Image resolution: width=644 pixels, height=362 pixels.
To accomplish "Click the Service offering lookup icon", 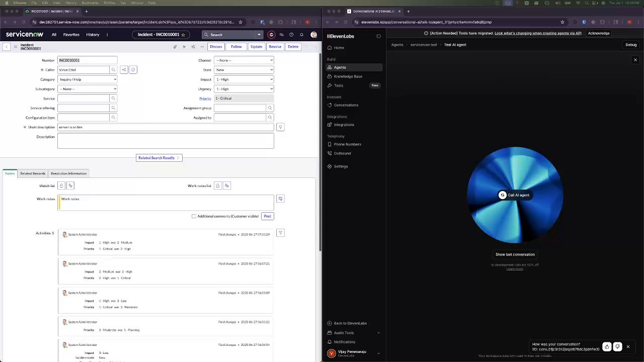I will [113, 108].
